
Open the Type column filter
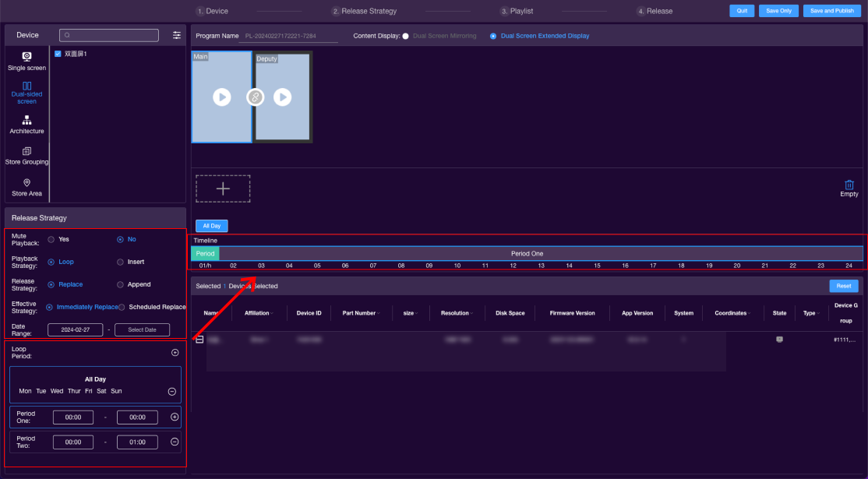[818, 314]
